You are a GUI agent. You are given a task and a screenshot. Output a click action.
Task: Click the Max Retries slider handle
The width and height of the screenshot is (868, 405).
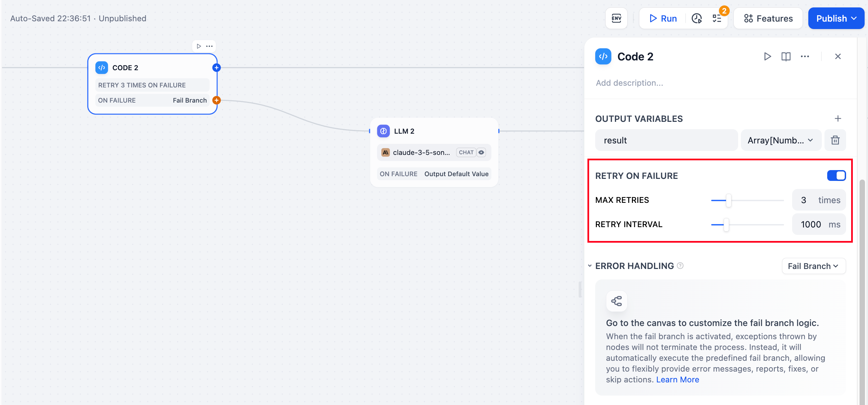pos(728,200)
